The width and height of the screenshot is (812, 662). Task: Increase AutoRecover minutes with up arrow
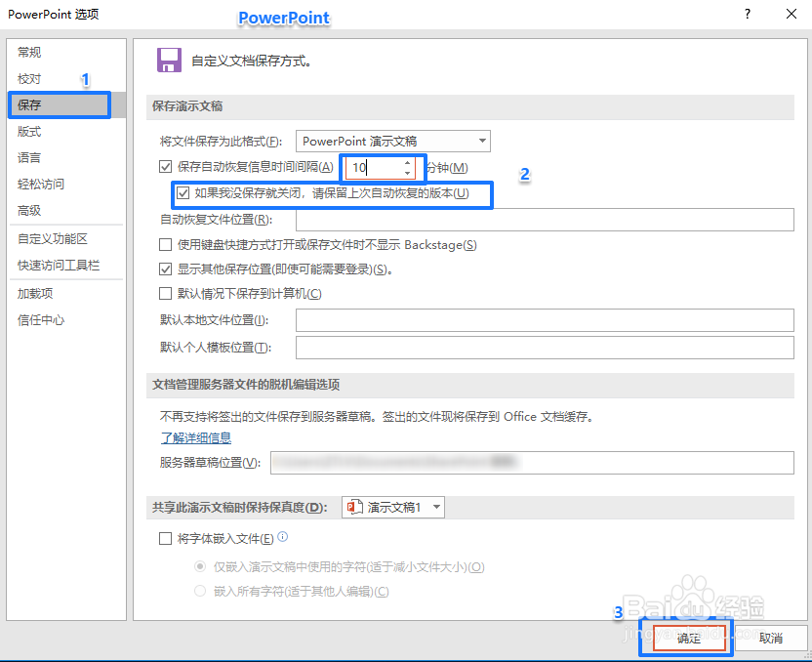(x=408, y=163)
